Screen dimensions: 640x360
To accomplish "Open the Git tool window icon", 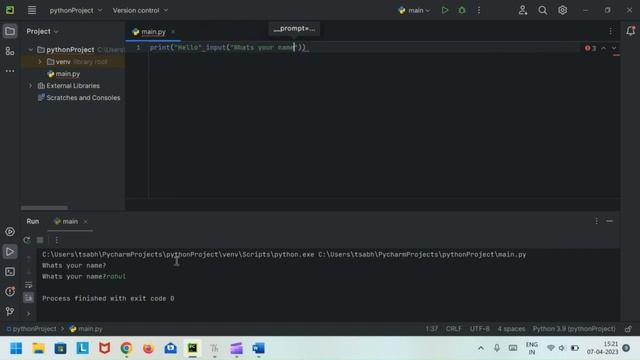I will point(10,311).
